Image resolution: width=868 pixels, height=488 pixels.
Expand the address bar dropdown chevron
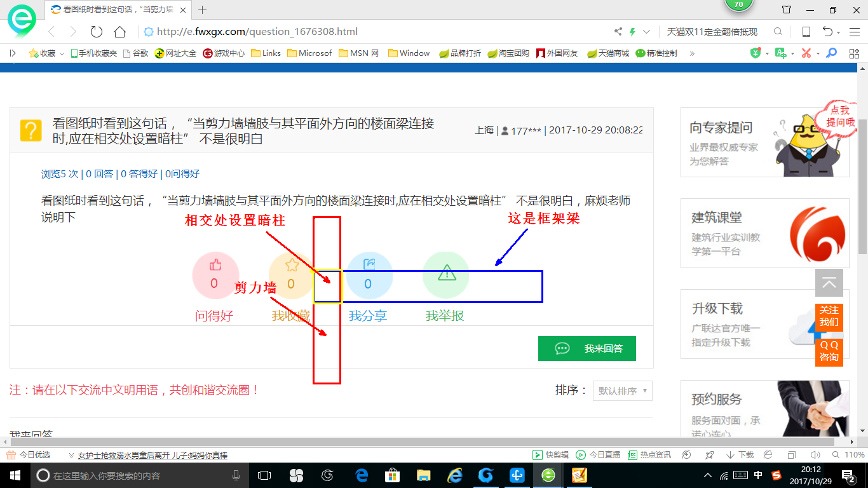(647, 32)
